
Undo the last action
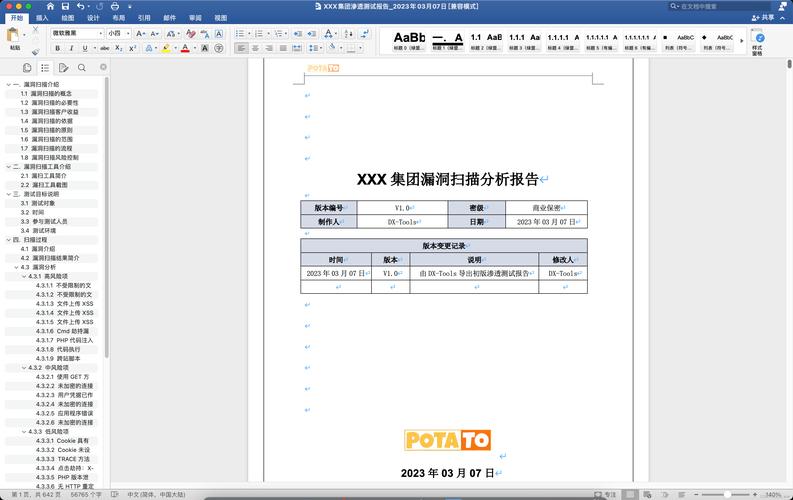tap(80, 7)
